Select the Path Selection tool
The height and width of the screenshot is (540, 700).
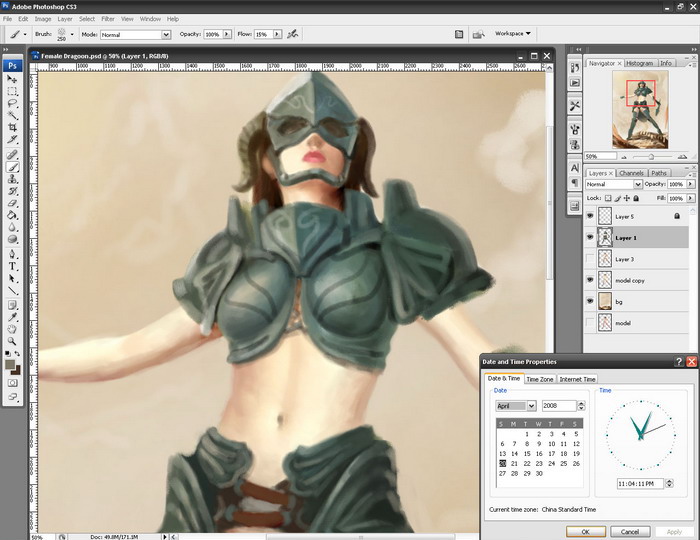pyautogui.click(x=12, y=278)
